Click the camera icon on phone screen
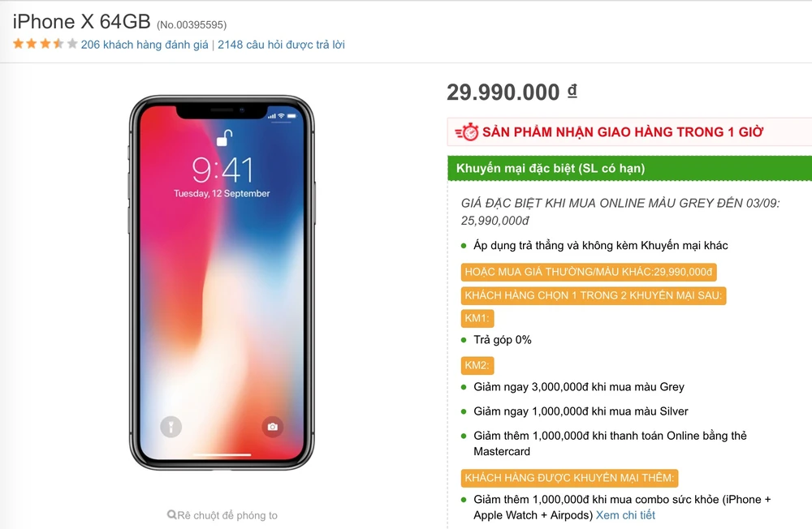Screen dimensions: 812x529 pos(273,427)
